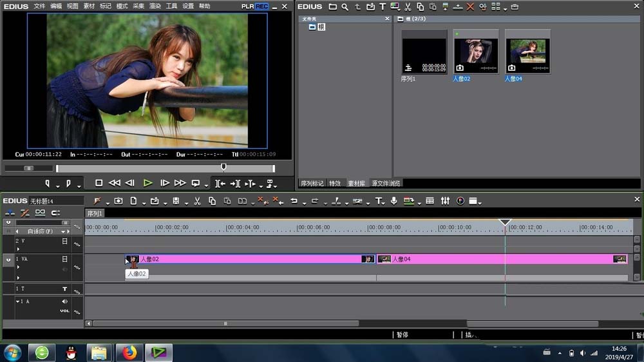Click the timeline cut scissors icon
The height and width of the screenshot is (362, 644).
(x=197, y=201)
